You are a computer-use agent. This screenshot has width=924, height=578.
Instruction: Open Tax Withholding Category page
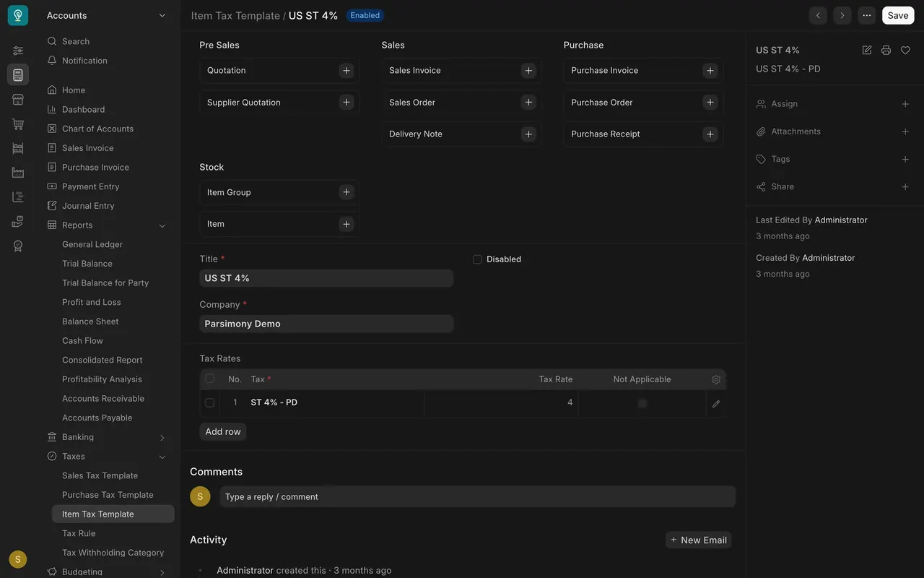pos(113,553)
